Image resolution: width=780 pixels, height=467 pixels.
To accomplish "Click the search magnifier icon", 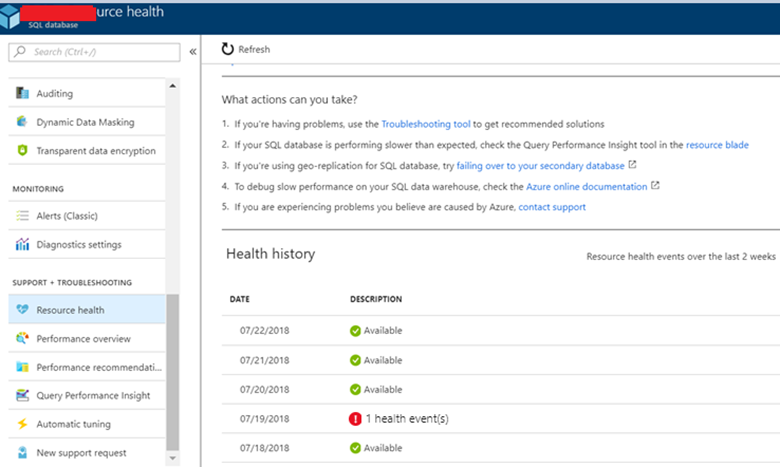I will (20, 51).
